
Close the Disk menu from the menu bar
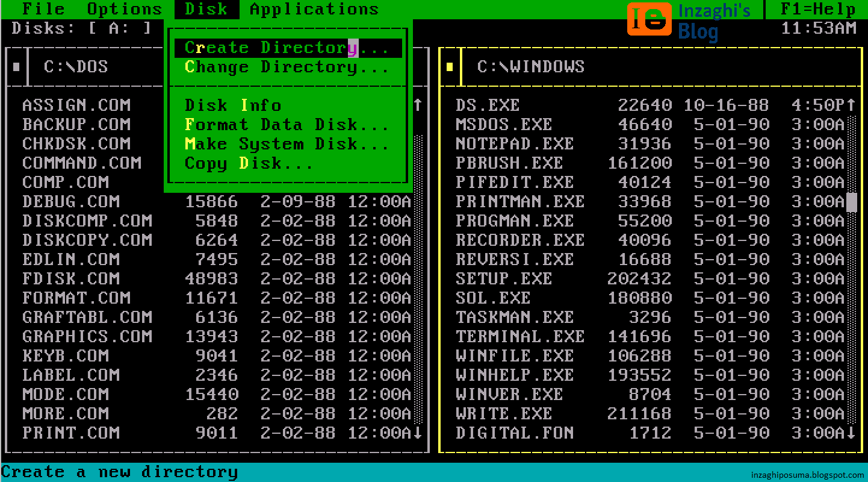[206, 9]
